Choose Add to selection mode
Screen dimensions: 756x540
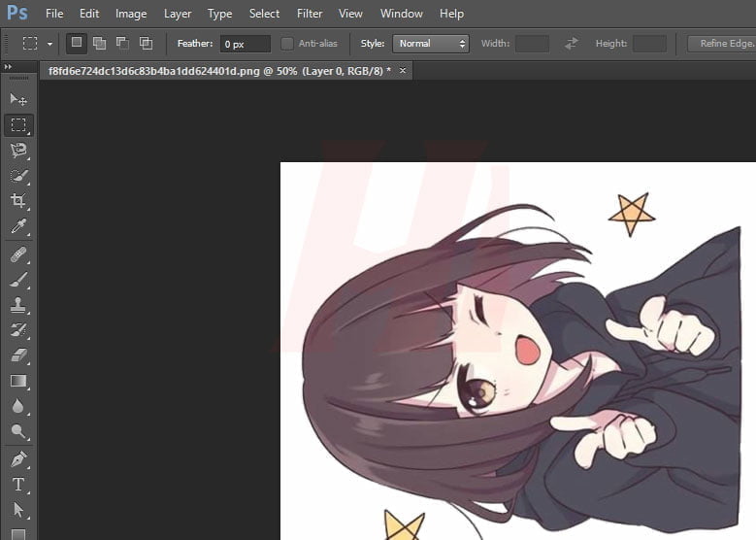point(99,43)
